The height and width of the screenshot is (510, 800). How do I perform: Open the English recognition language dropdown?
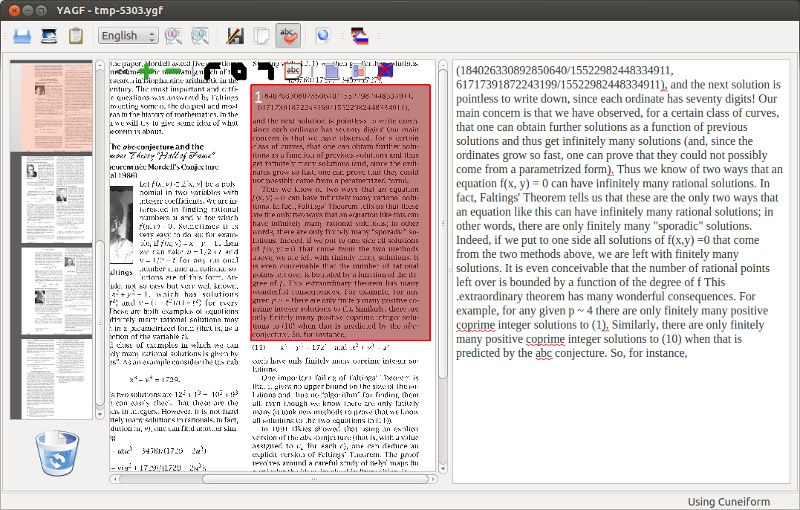pyautogui.click(x=128, y=36)
